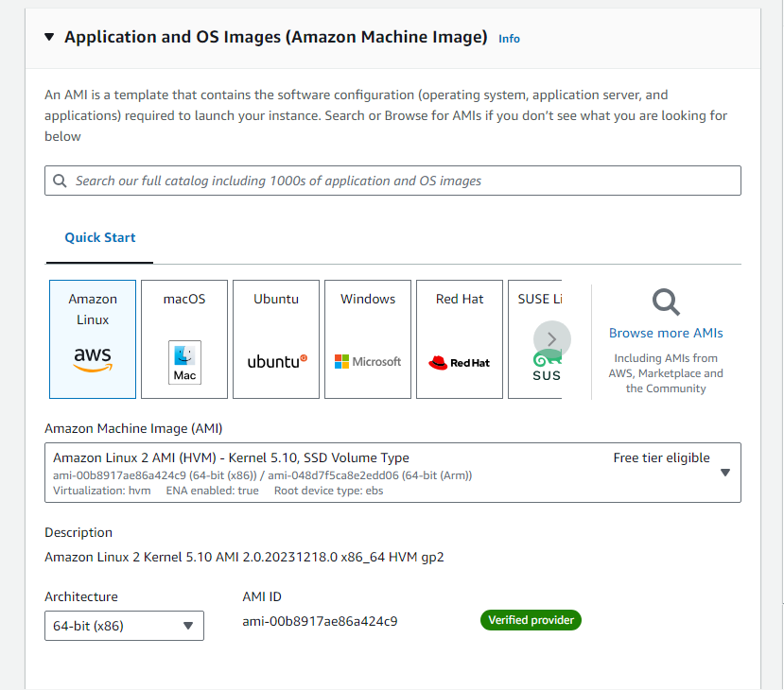Open the Info link beside the heading
The image size is (784, 690).
[509, 39]
